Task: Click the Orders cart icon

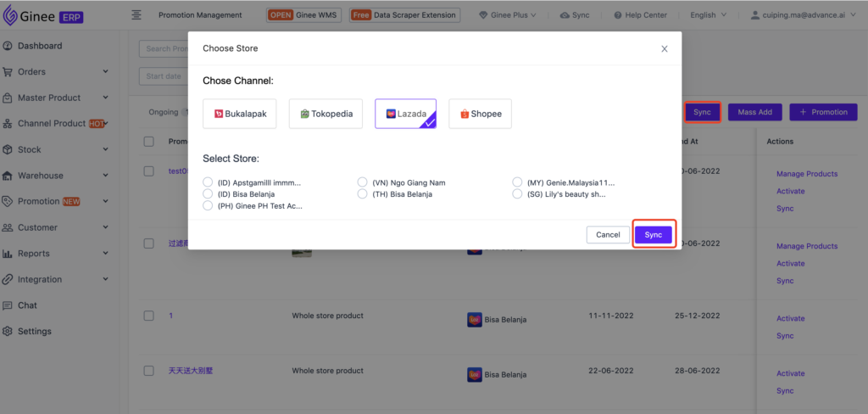Action: 8,72
